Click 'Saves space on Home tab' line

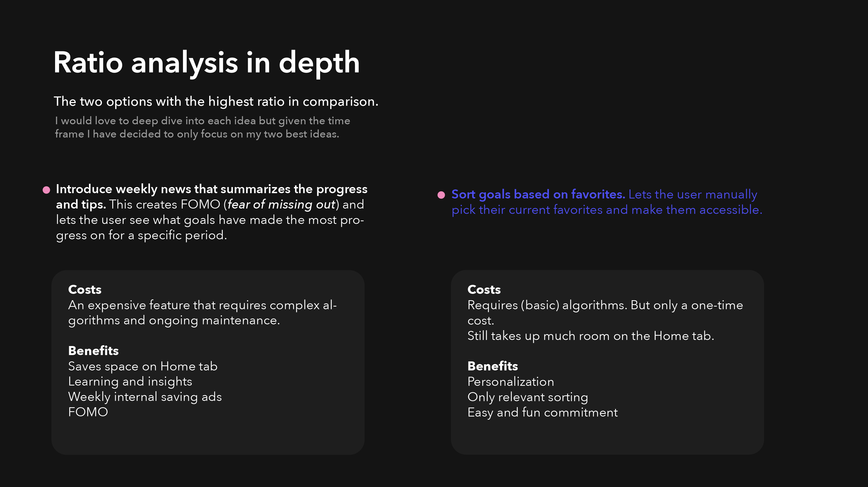[143, 366]
